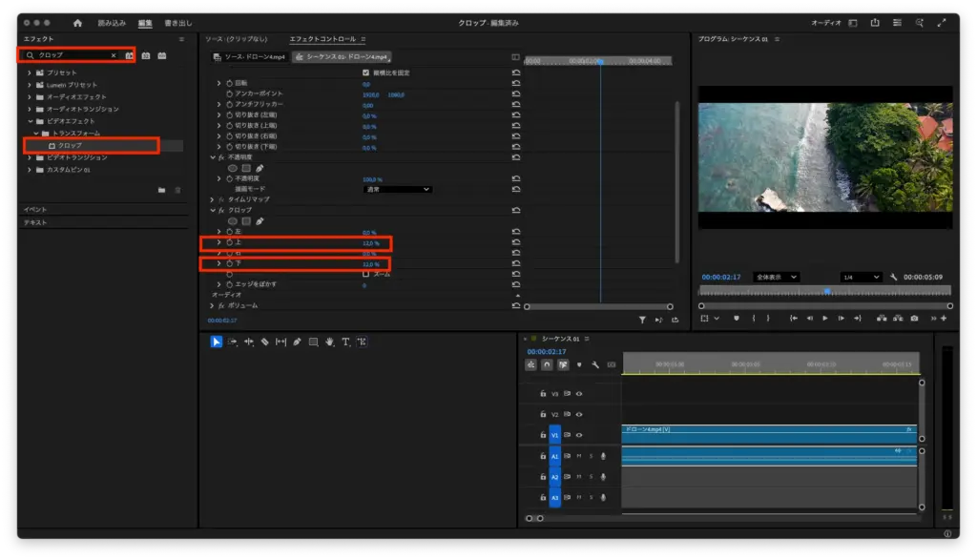977x560 pixels.
Task: Toggle the 縦横比を固定 checkbox
Action: [x=365, y=73]
